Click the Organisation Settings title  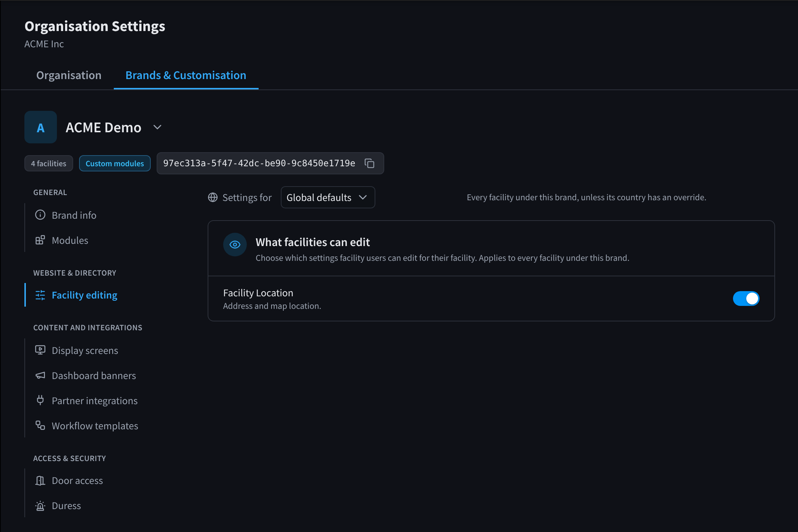95,26
